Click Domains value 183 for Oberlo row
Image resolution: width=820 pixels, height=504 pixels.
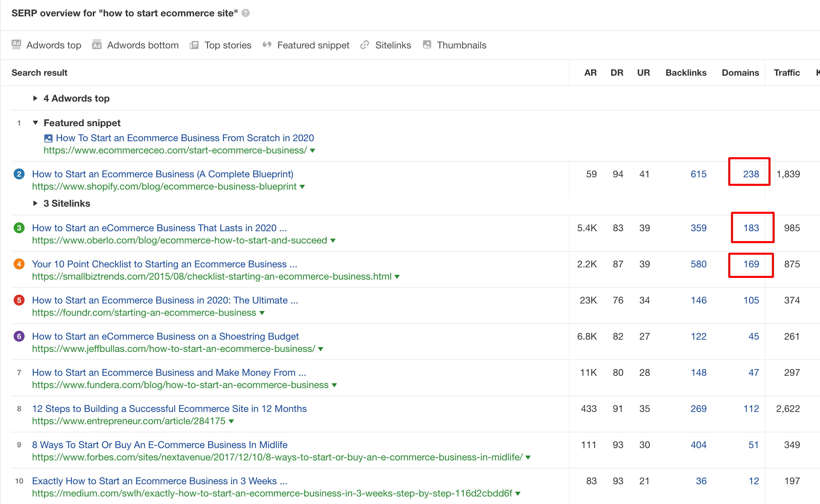pos(751,228)
